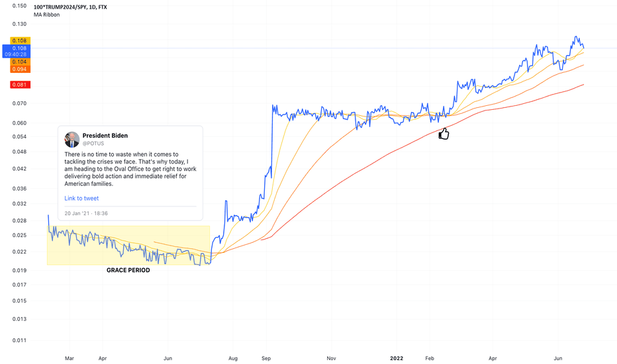Open the Link to tweet
Screen dimensions: 617x364
click(81, 199)
